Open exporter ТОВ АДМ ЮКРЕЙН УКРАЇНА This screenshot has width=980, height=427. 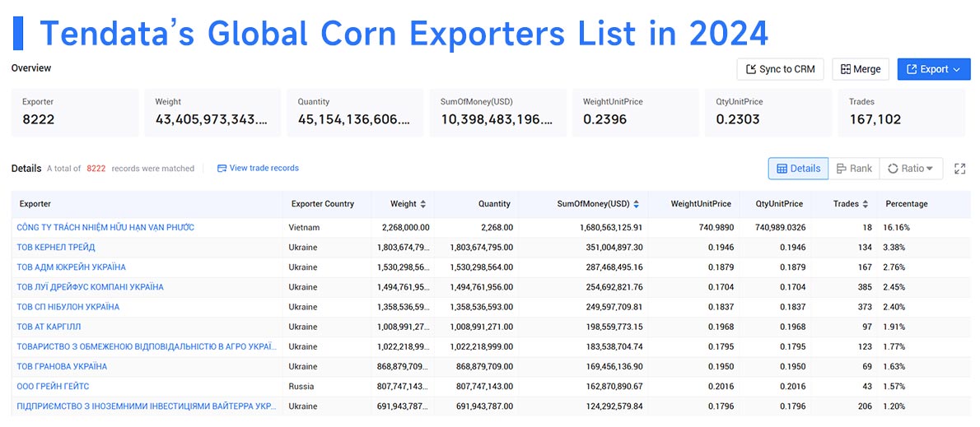[72, 267]
